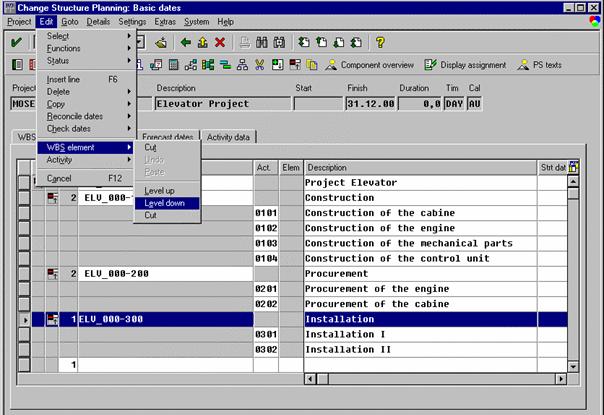
Task: Toggle row selector for activity 0101
Action: click(x=24, y=213)
